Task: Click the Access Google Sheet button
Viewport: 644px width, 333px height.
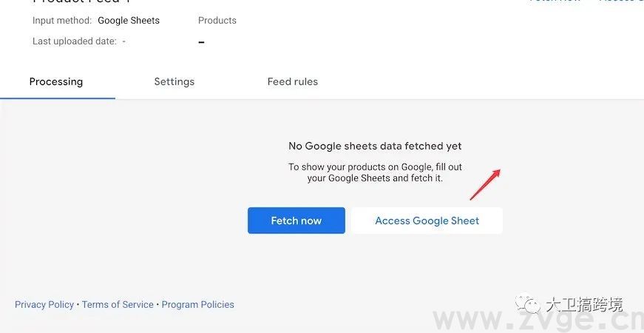Action: tap(427, 221)
